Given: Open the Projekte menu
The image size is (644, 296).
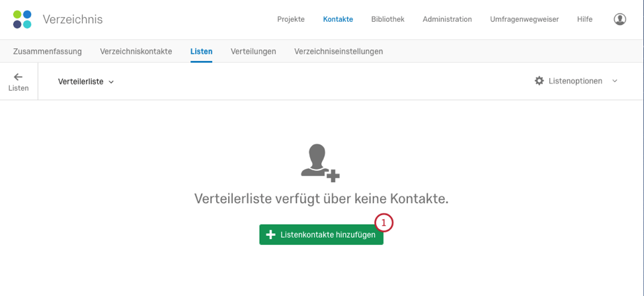Looking at the screenshot, I should [x=291, y=19].
